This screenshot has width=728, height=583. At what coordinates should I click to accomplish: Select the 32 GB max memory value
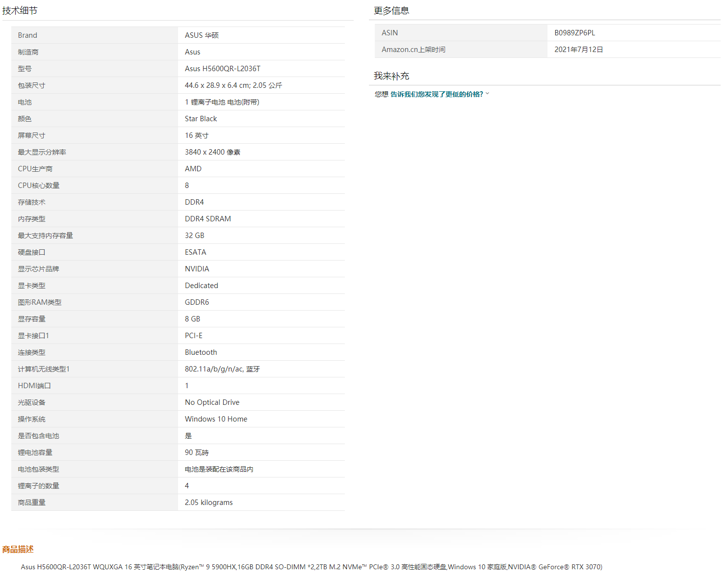pyautogui.click(x=195, y=236)
